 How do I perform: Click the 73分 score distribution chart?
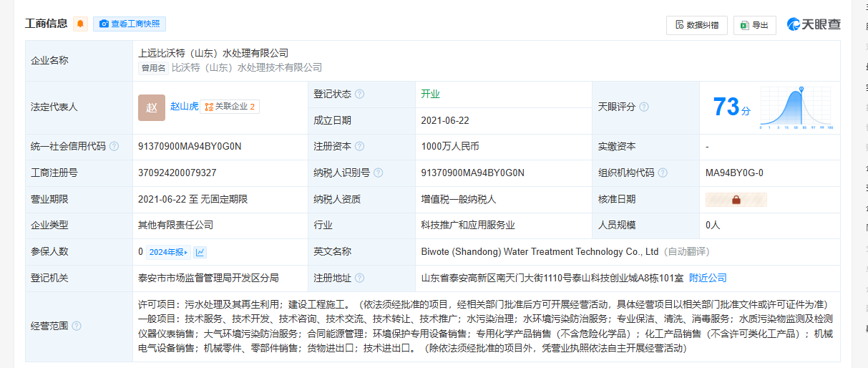point(796,107)
